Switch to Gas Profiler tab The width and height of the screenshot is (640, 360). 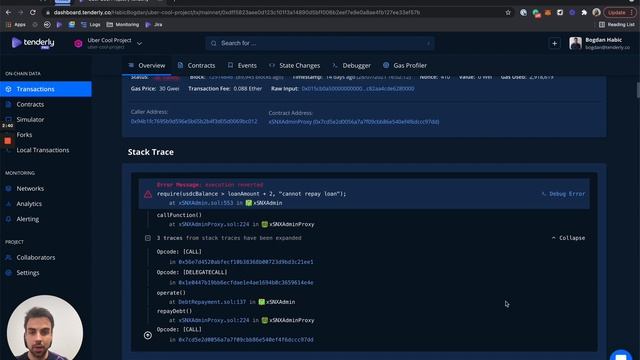tap(405, 65)
